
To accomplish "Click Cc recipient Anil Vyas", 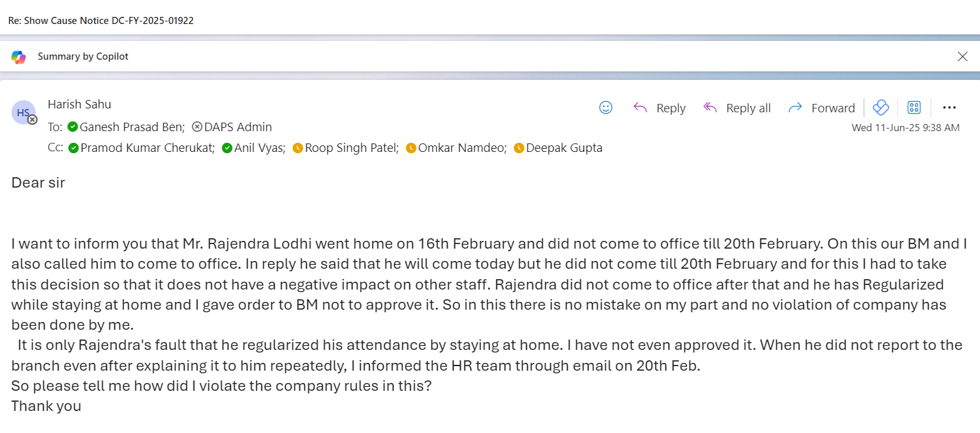I will tap(259, 148).
